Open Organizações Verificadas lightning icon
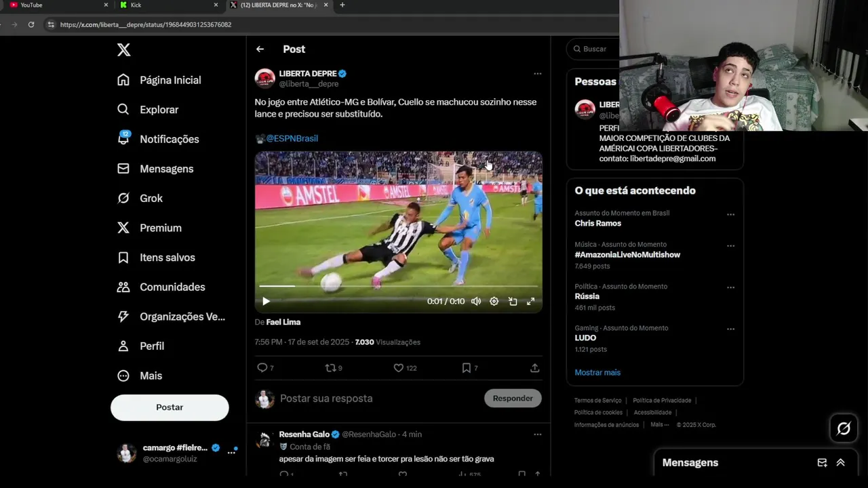 [x=123, y=317]
